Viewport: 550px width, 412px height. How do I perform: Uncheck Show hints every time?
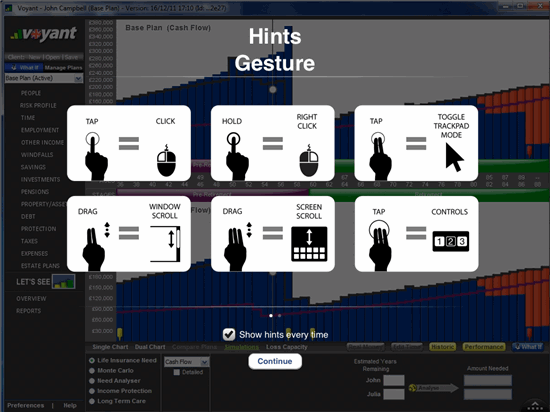[x=229, y=335]
